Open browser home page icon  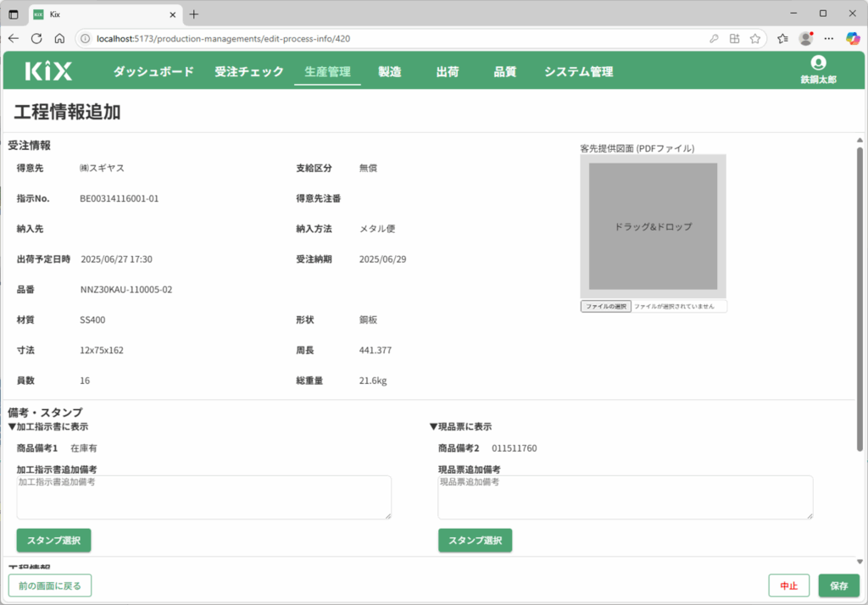coord(60,38)
